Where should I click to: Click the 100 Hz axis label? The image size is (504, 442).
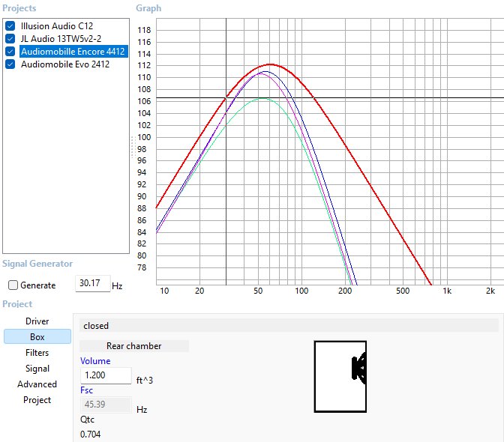301,291
